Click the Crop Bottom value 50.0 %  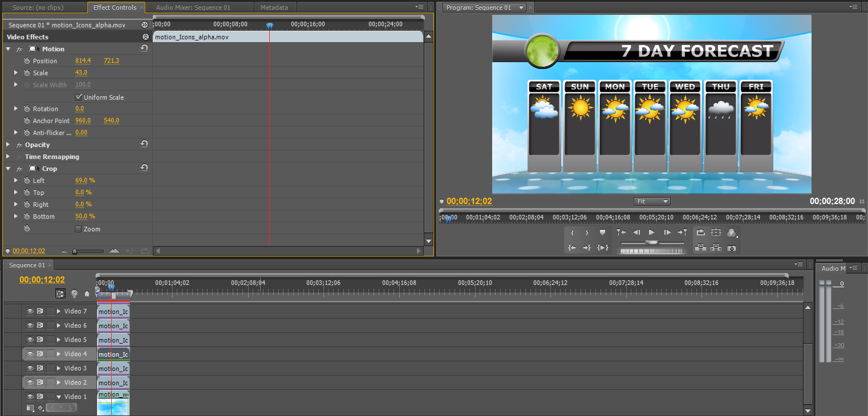click(85, 216)
